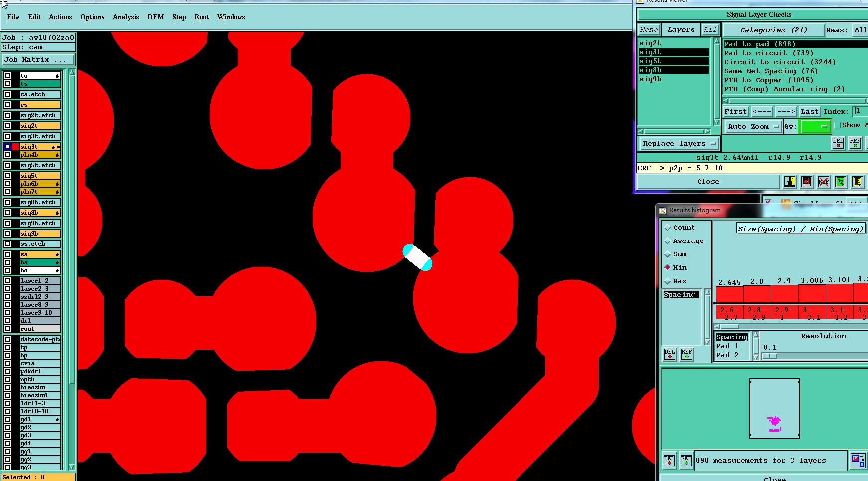Click the red snapshot icon beside Close

[x=807, y=182]
